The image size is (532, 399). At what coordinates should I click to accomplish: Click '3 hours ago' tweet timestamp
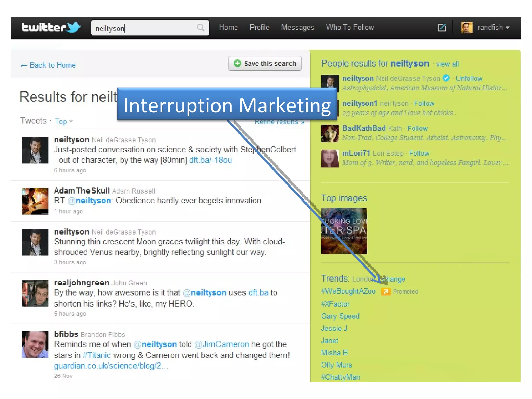[70, 262]
